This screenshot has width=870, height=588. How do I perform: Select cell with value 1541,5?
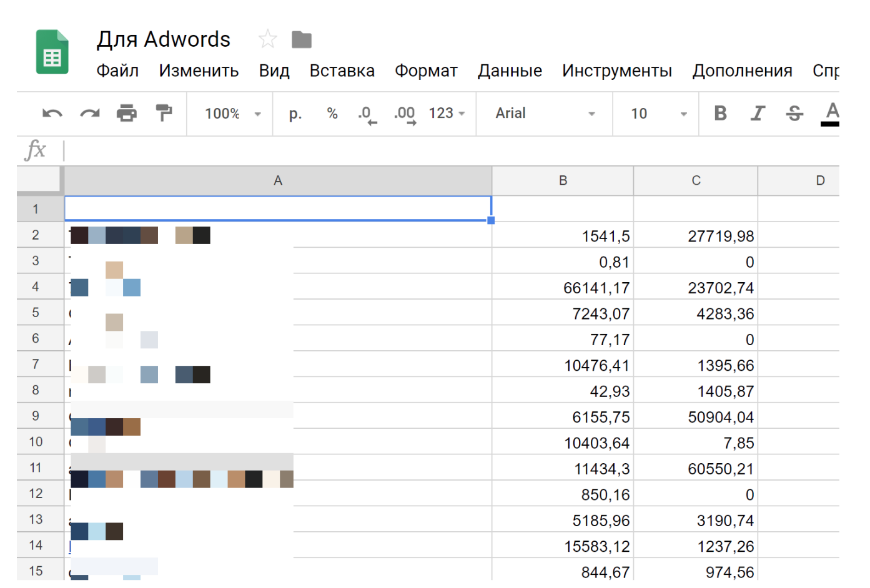tap(563, 235)
